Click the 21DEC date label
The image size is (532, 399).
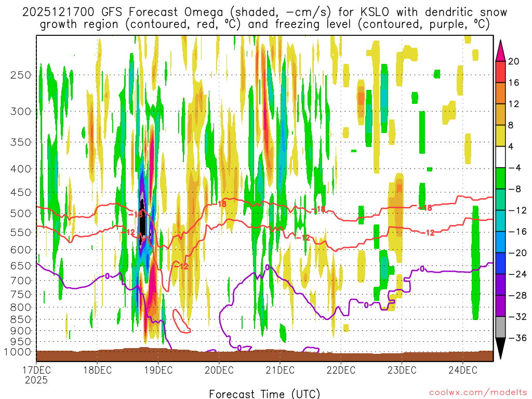coord(280,370)
